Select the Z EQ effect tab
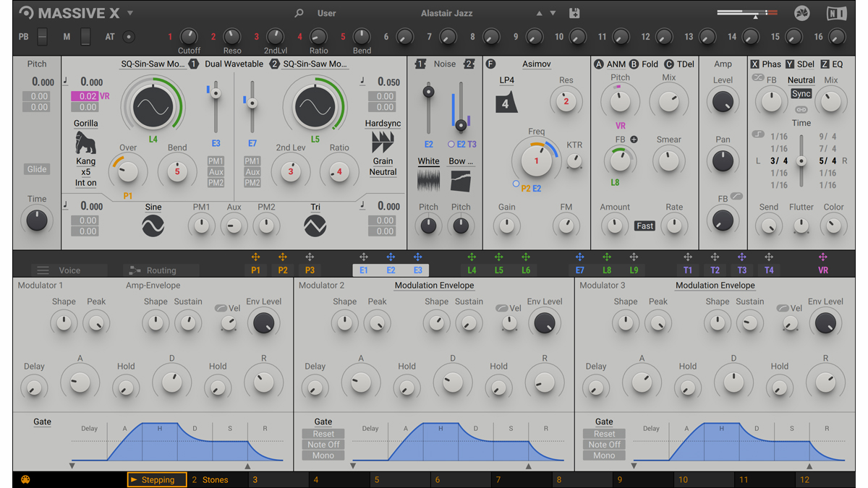 coord(831,64)
